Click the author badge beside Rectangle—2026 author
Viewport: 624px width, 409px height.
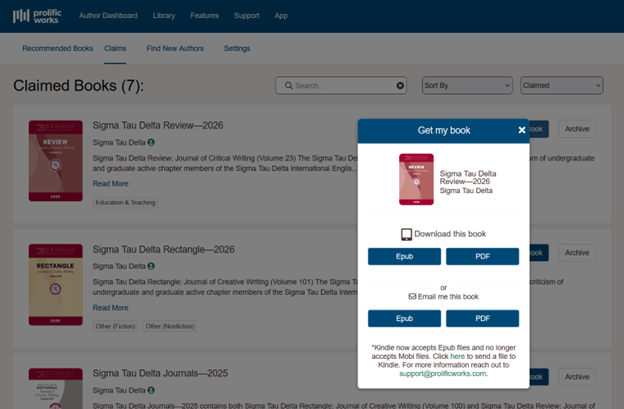(152, 267)
